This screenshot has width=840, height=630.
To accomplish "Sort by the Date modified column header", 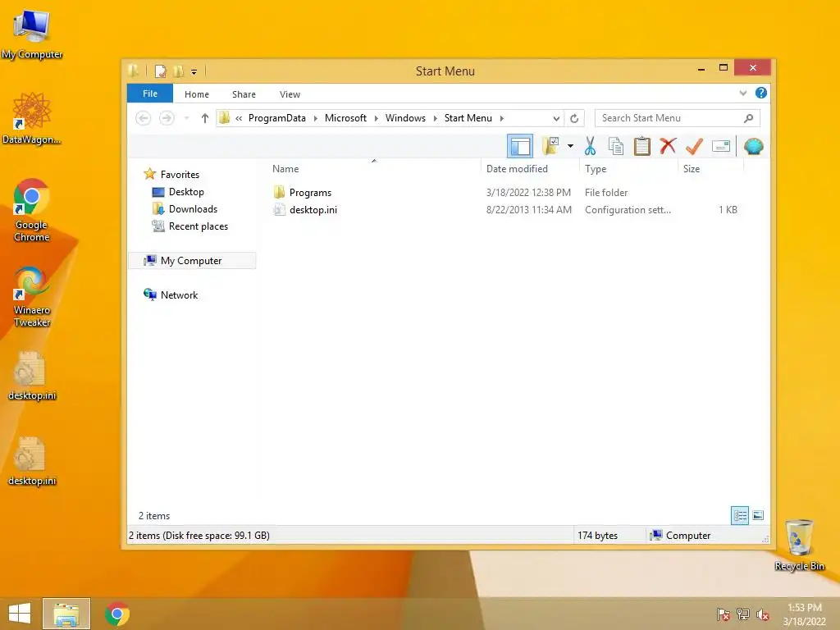I will (x=517, y=169).
